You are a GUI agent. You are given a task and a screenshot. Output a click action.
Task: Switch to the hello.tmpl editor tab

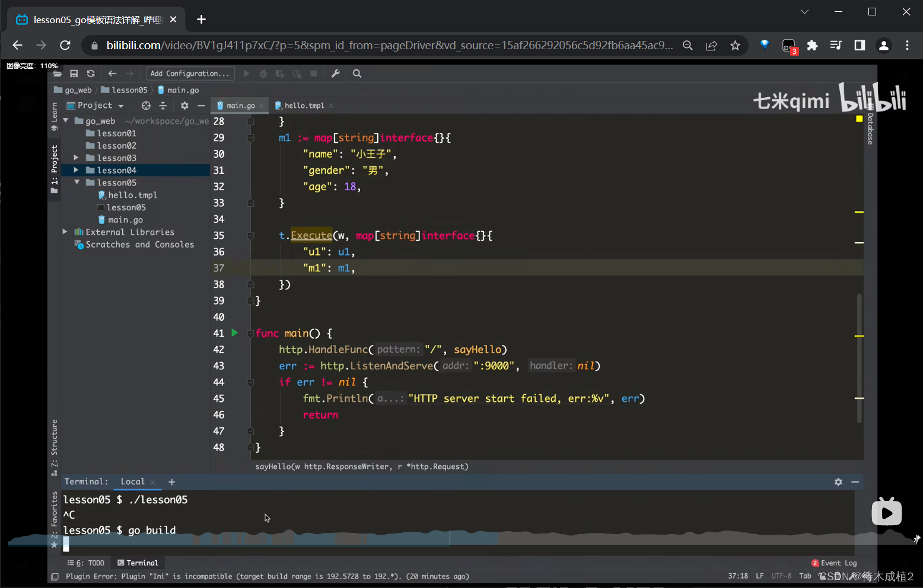(304, 106)
